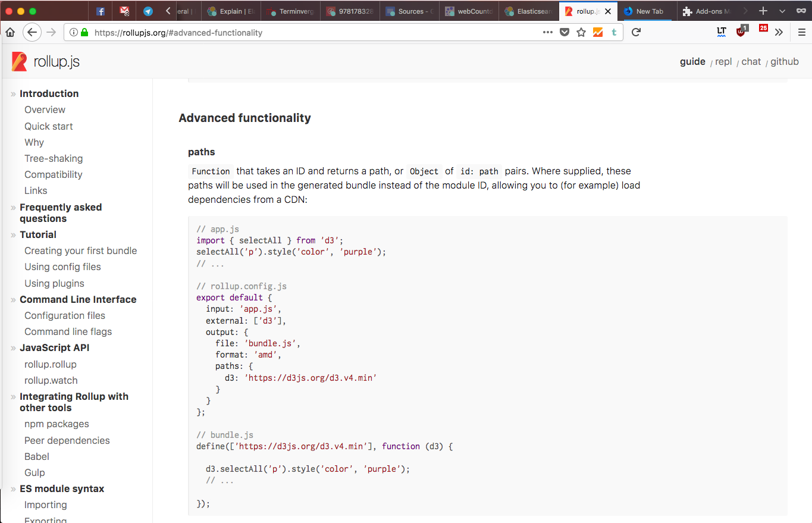
Task: Open the 'github' header link
Action: [x=784, y=62]
